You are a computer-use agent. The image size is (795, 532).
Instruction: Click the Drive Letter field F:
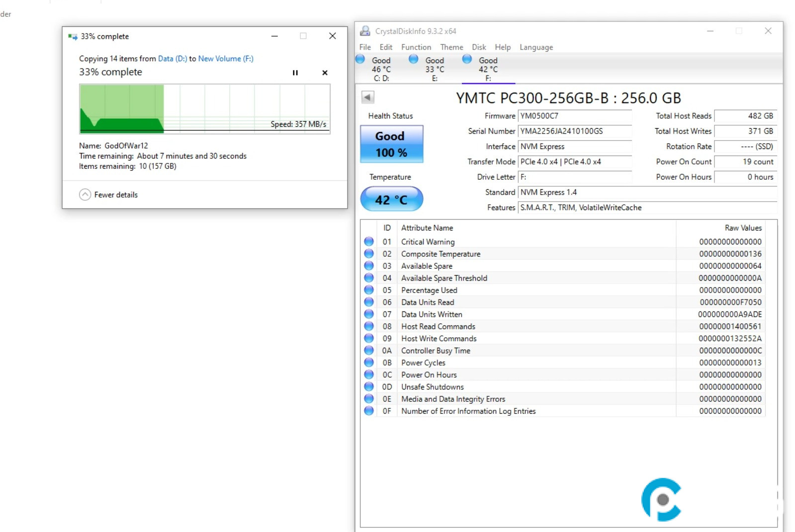coord(575,177)
